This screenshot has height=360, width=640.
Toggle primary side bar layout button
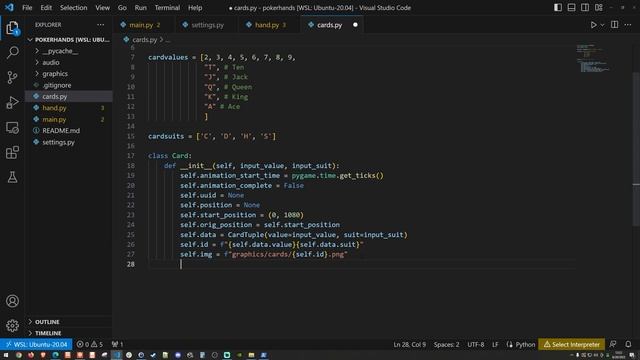[558, 8]
